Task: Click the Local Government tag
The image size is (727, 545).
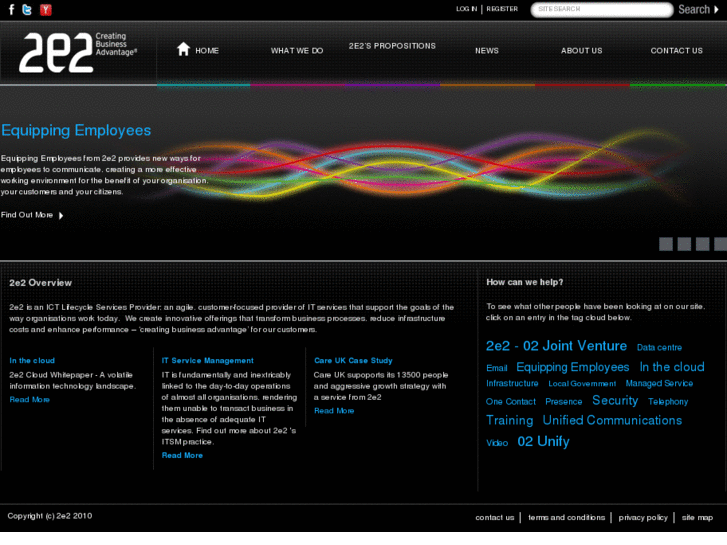Action: click(x=582, y=384)
